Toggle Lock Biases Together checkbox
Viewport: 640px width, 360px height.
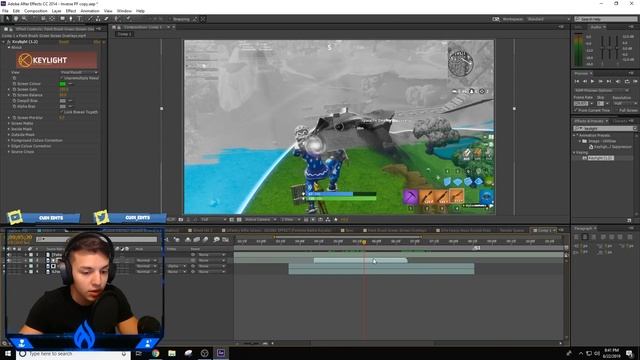click(62, 112)
